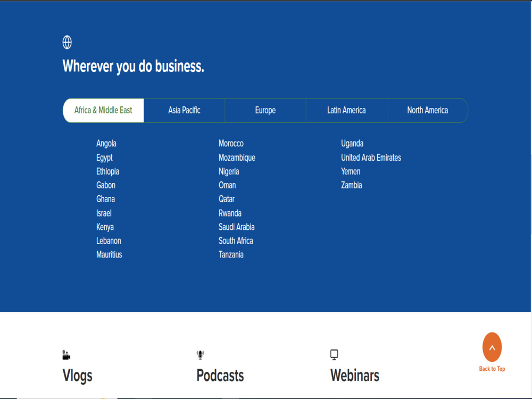
Task: Go to the Webinars heading
Action: pos(355,375)
